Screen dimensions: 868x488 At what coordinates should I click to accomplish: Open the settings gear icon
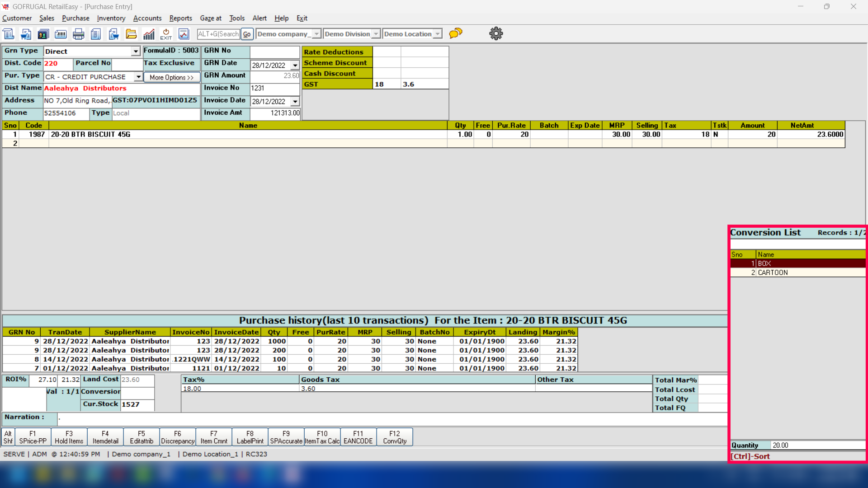point(496,33)
